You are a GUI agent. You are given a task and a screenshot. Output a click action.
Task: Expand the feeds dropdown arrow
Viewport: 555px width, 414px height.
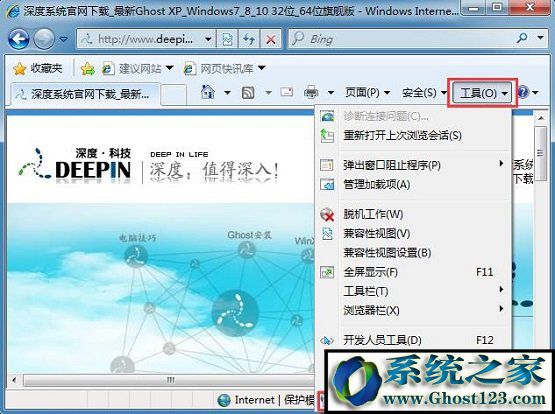click(269, 93)
